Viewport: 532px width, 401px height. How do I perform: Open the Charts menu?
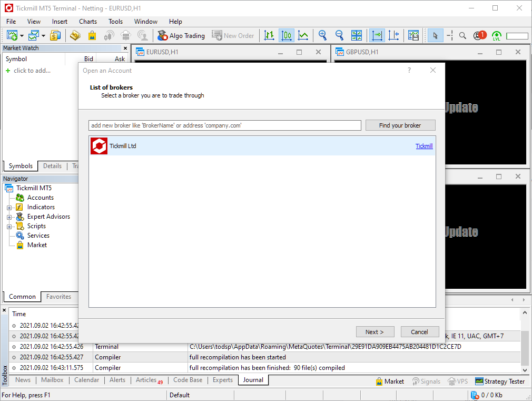point(88,22)
